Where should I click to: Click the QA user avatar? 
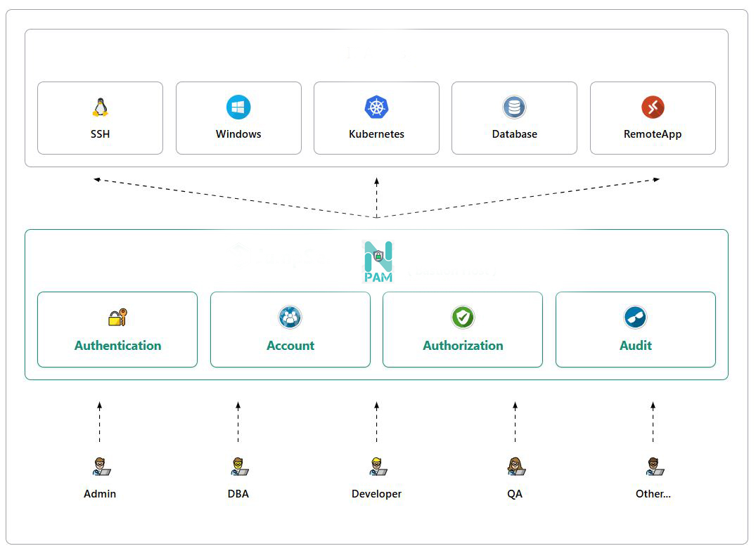515,467
